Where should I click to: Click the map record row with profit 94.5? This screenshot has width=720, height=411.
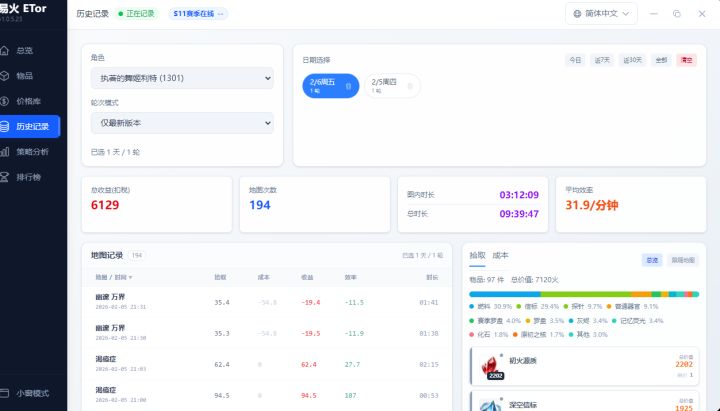pyautogui.click(x=267, y=395)
